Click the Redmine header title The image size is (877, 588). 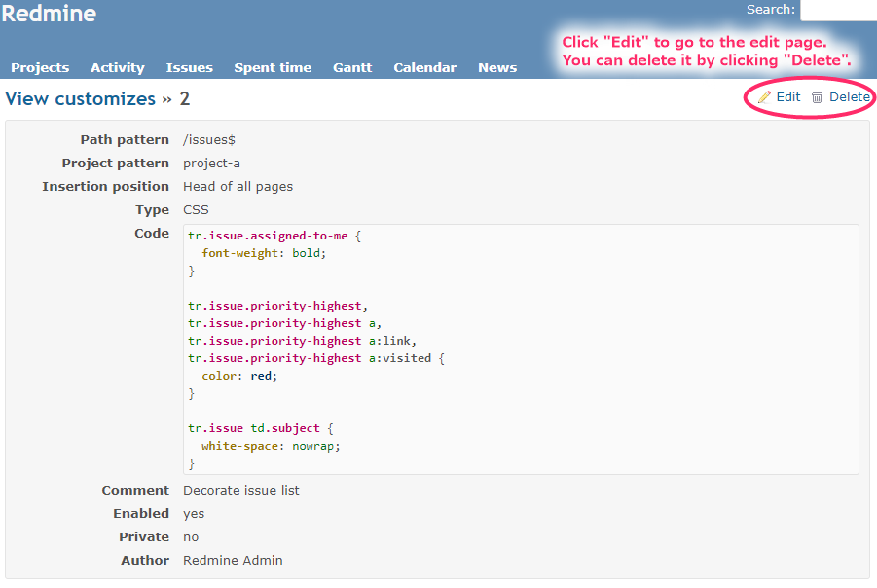(49, 14)
